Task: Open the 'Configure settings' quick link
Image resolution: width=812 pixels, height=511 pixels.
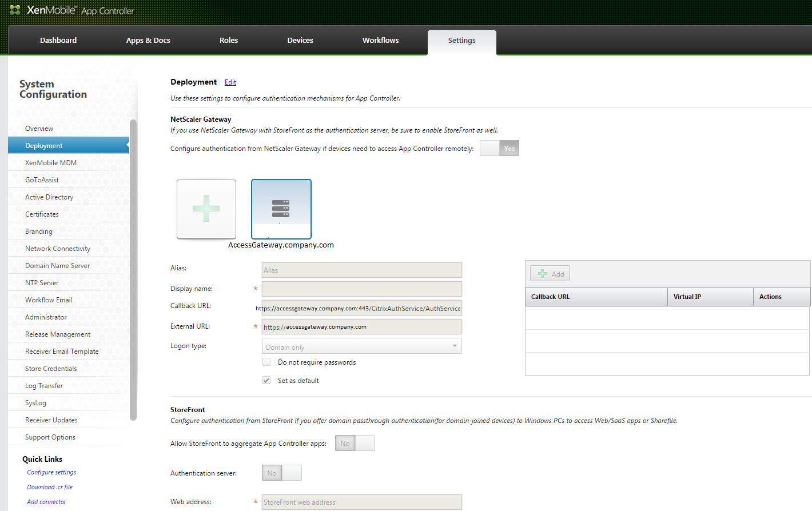Action: tap(51, 472)
